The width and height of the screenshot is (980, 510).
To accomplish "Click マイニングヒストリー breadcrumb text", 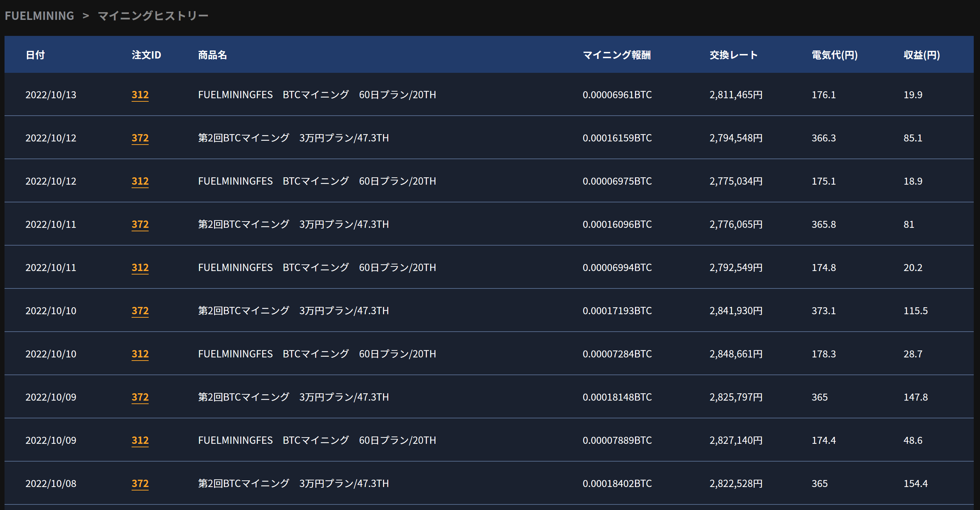I will [x=153, y=16].
